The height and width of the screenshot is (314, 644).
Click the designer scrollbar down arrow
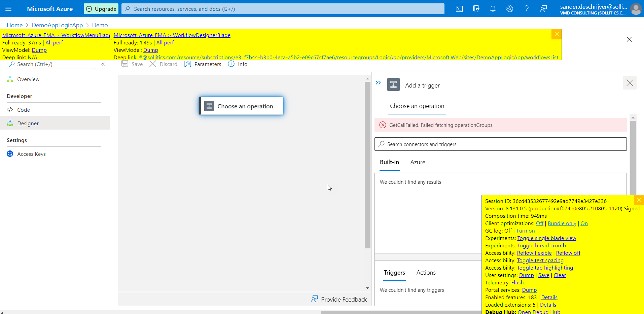367,288
